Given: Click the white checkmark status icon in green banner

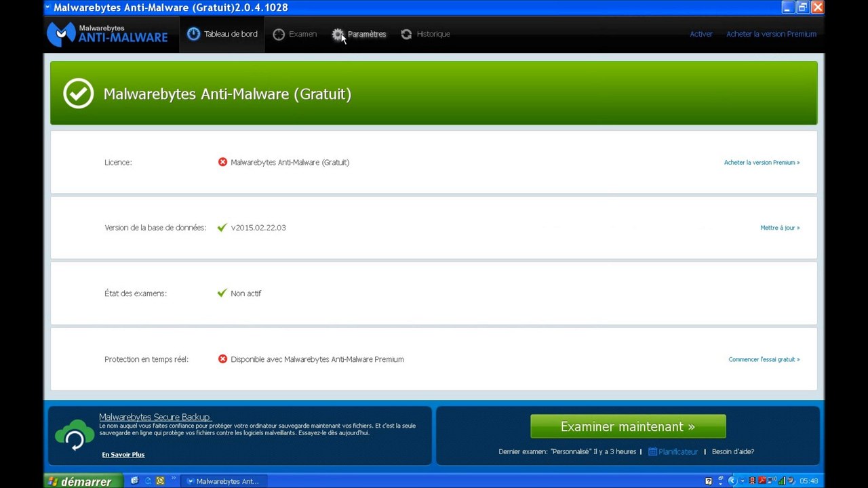Looking at the screenshot, I should click(78, 94).
